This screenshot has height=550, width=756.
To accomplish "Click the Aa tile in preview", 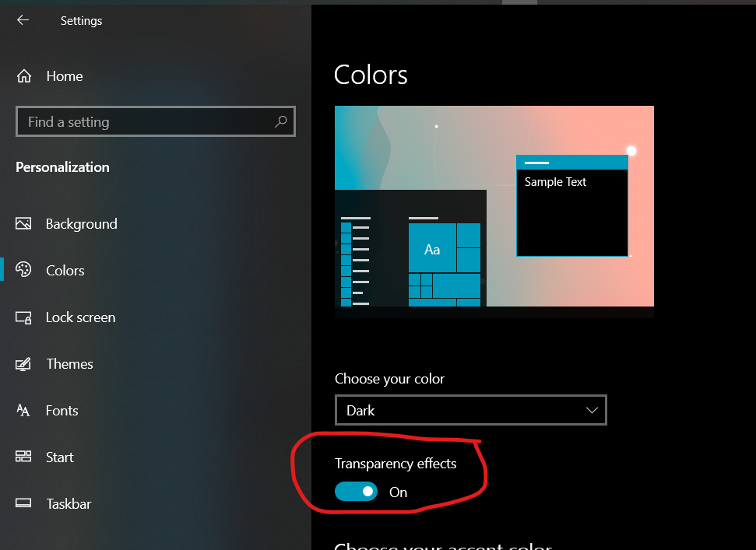I will point(432,248).
